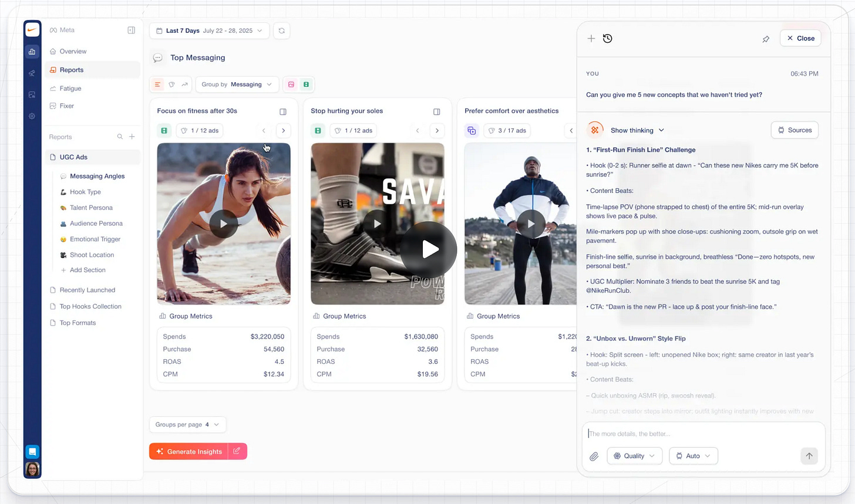855x504 pixels.
Task: Open the telescope explore sidebar icon
Action: pos(32,73)
